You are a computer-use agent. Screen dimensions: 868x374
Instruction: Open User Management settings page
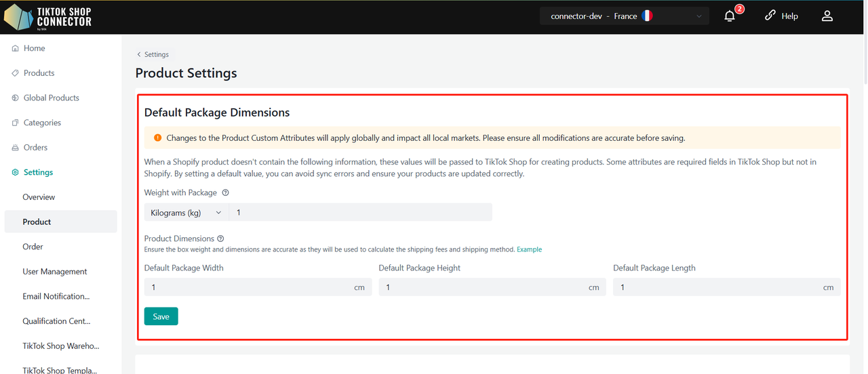click(54, 272)
